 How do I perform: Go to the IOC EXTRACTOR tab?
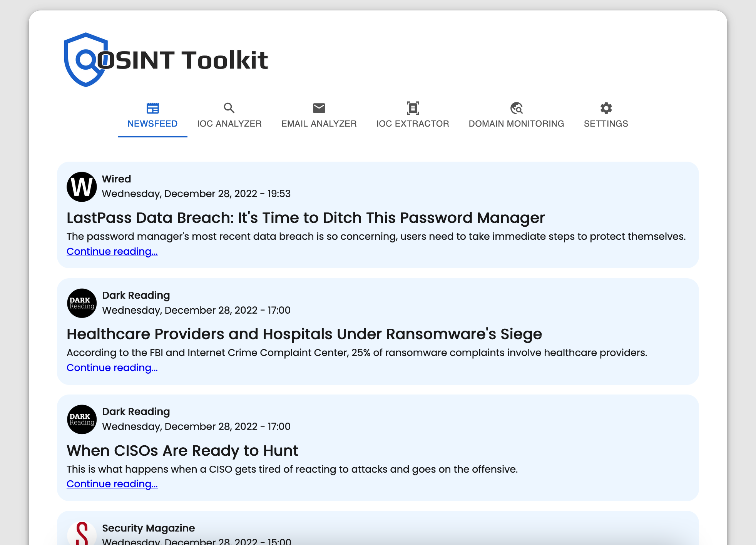[413, 117]
